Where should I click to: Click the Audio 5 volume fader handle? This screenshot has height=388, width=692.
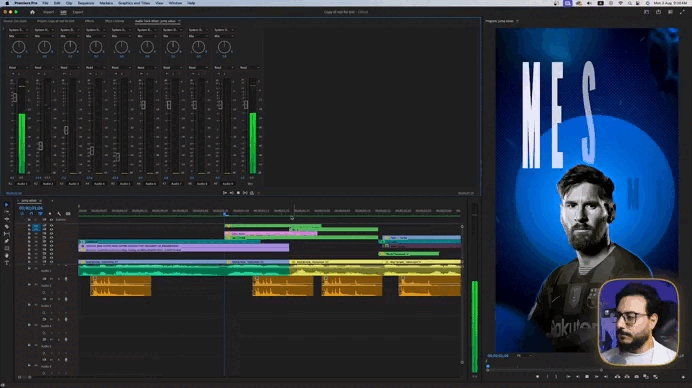pyautogui.click(x=117, y=157)
